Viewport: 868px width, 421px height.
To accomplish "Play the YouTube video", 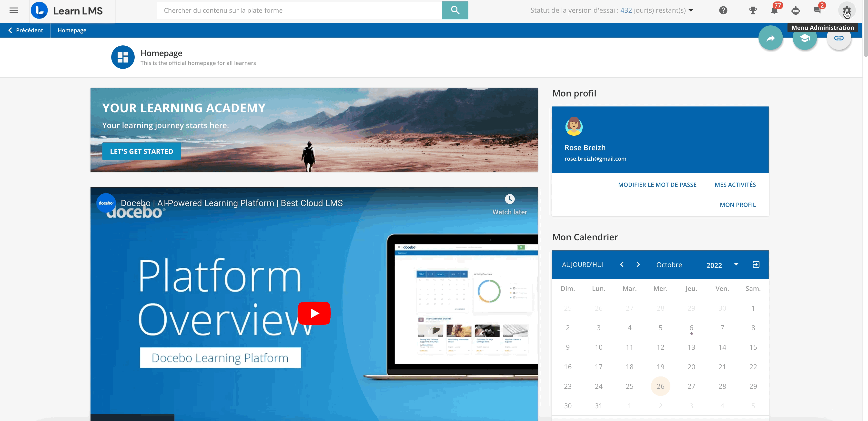I will coord(314,313).
